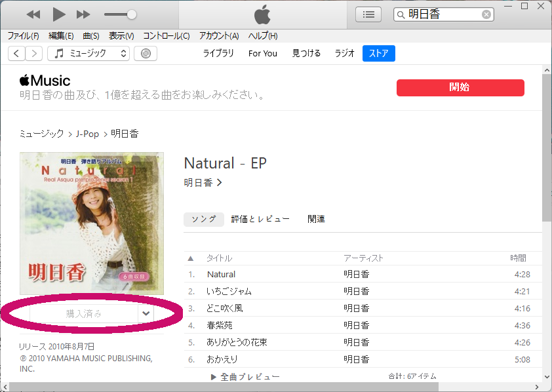552x392 pixels.
Task: Click the 購入済み button
Action: [x=84, y=313]
